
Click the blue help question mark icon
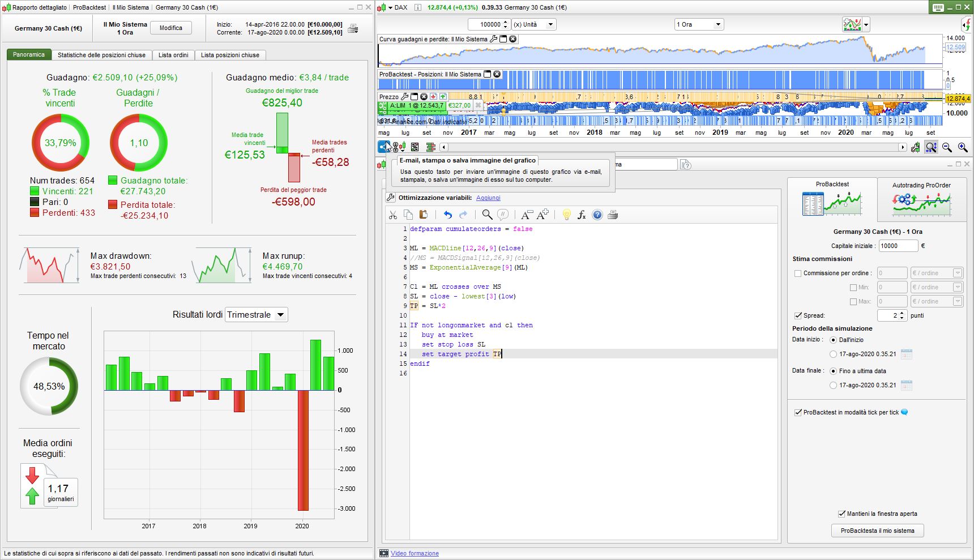tap(597, 215)
